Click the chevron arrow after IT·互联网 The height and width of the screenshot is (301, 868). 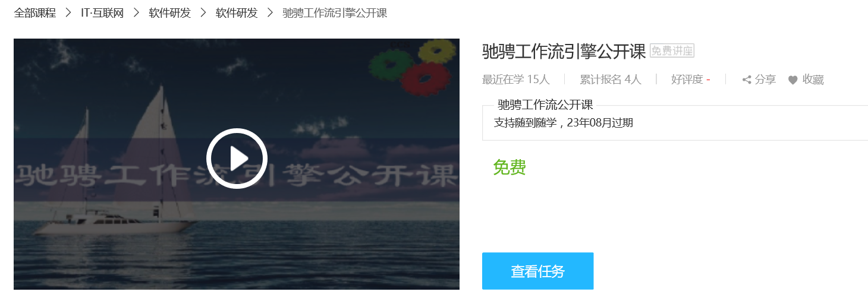[136, 13]
